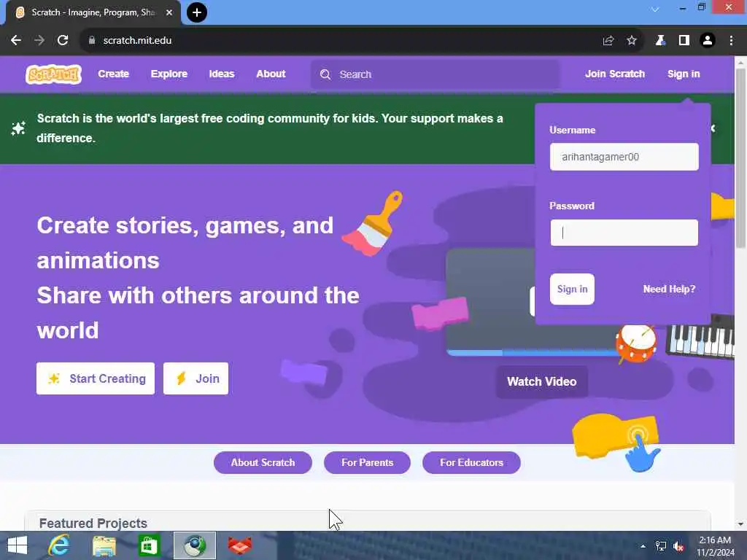This screenshot has height=560, width=747.
Task: Click the Start Creating button
Action: pos(96,378)
